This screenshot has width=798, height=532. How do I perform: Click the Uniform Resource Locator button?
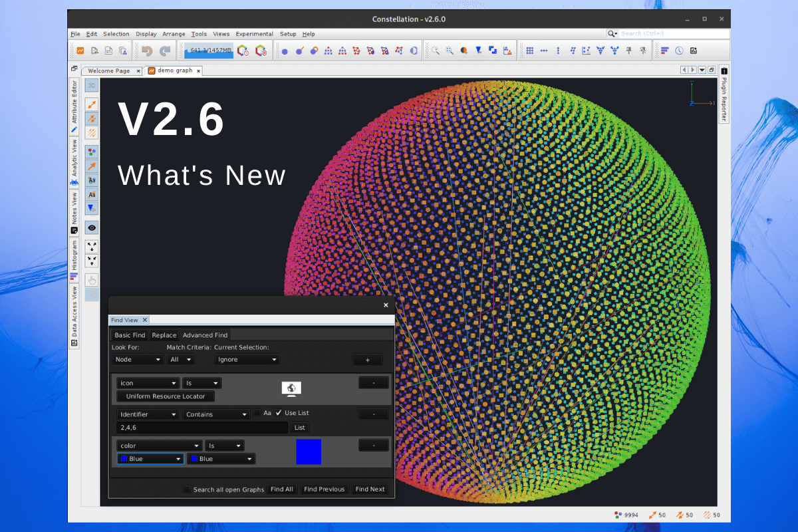(x=166, y=396)
